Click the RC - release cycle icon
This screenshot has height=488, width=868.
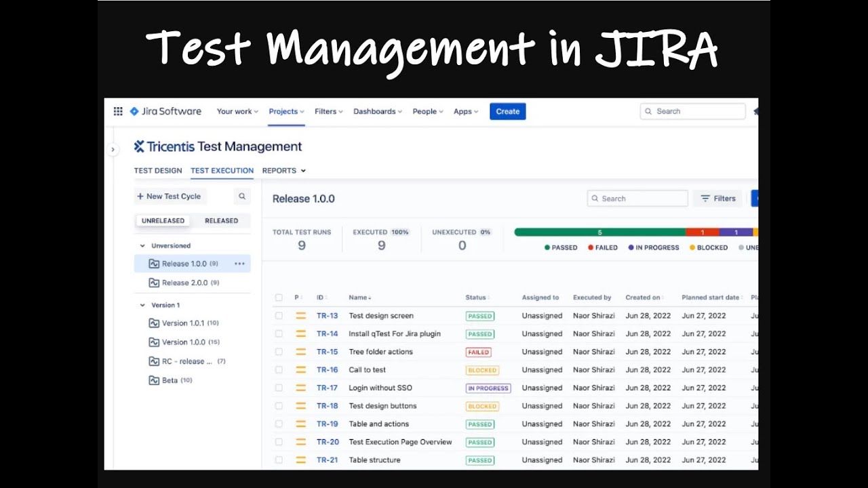pyautogui.click(x=154, y=361)
